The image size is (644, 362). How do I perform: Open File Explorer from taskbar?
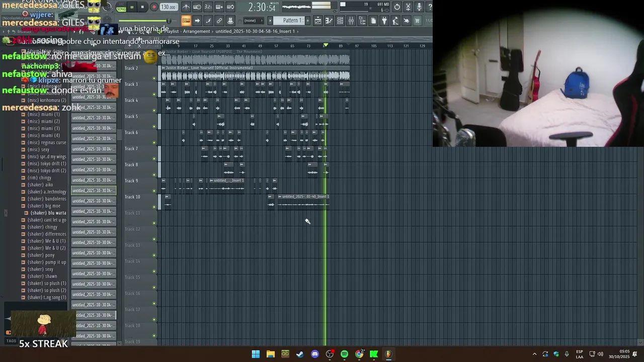(270, 354)
